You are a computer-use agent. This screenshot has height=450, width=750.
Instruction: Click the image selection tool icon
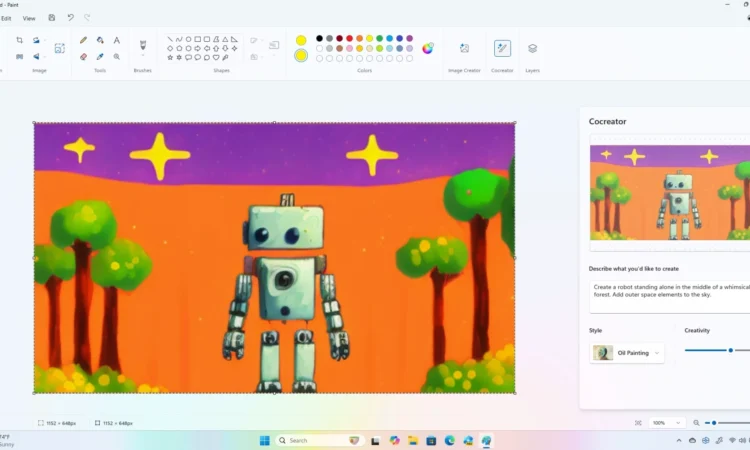pyautogui.click(x=59, y=48)
